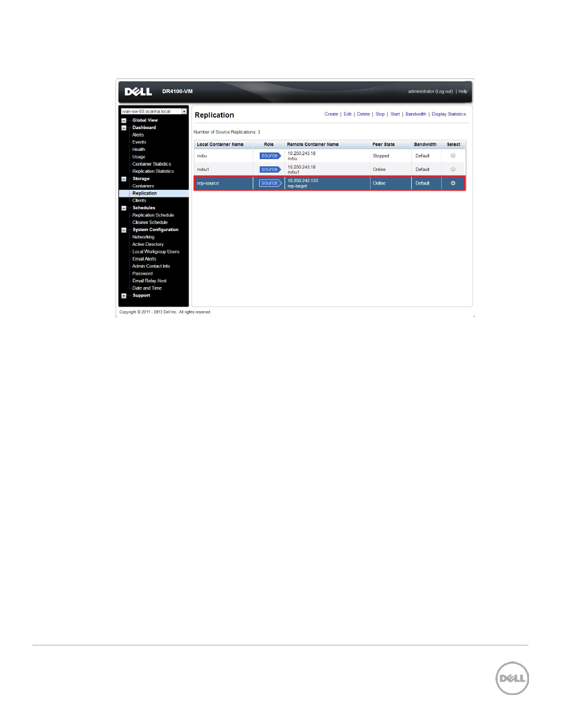Select Replication in the sidebar
Viewport: 562px width, 728px height.
[x=144, y=193]
